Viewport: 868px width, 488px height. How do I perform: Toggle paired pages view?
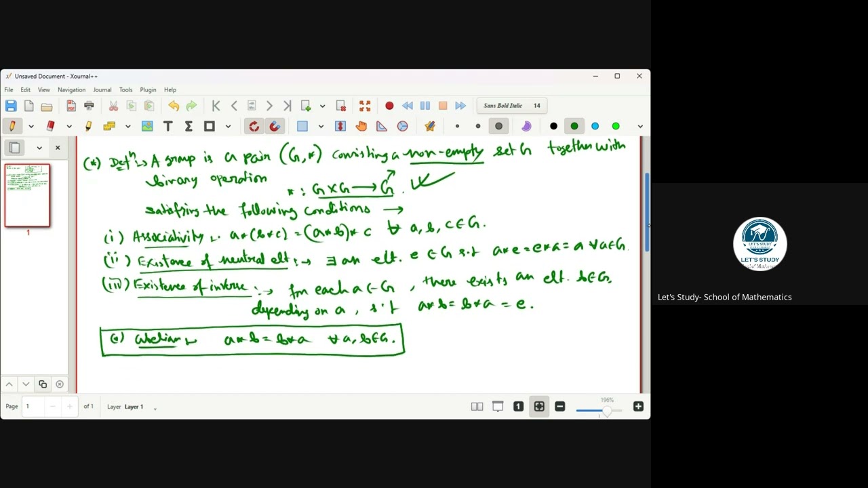477,407
